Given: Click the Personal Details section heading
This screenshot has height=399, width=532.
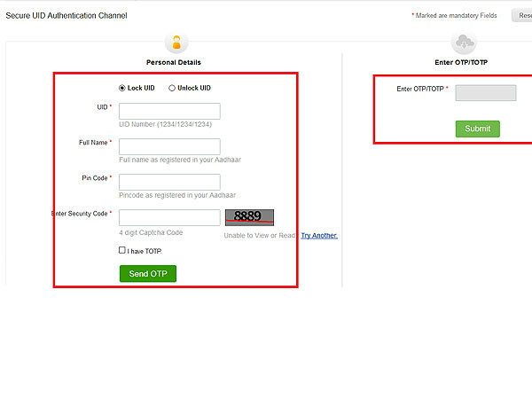Looking at the screenshot, I should pyautogui.click(x=174, y=62).
